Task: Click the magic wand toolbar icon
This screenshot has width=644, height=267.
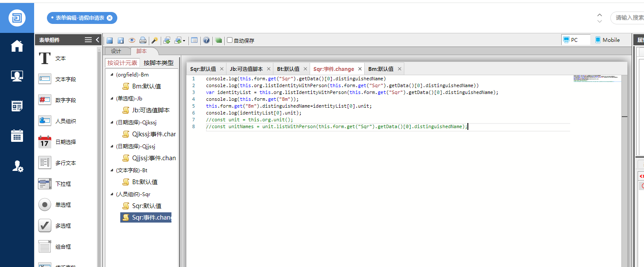Action: [155, 40]
